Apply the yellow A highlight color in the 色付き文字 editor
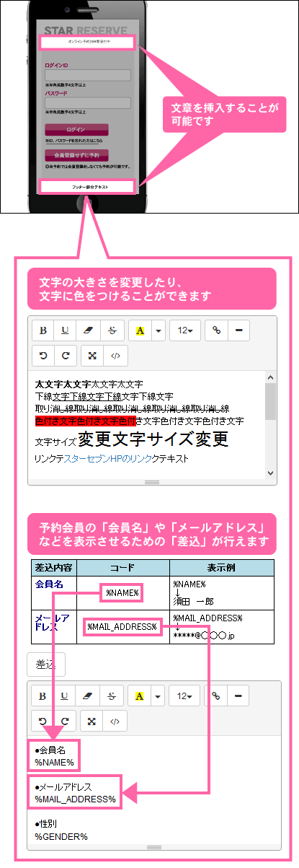299x868 pixels. point(140,330)
